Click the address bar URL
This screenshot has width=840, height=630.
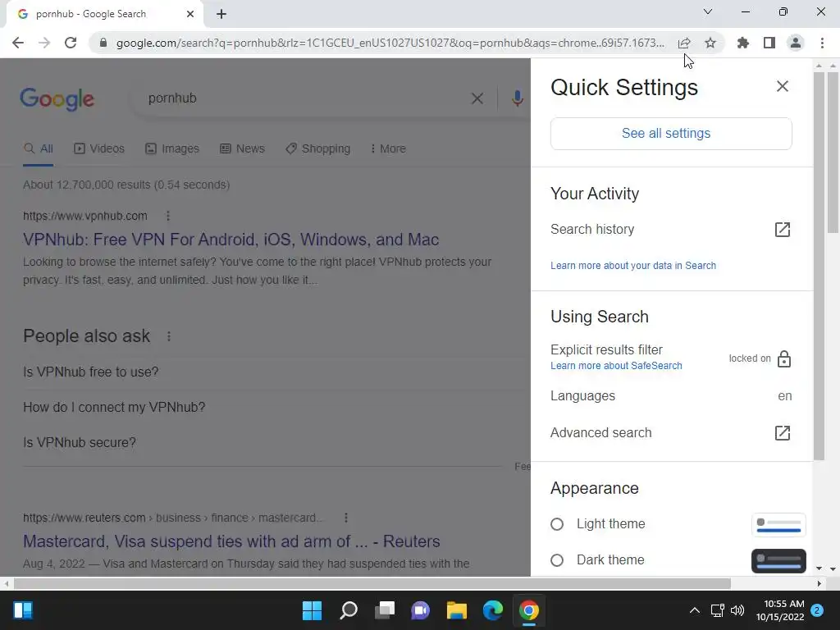[x=390, y=43]
